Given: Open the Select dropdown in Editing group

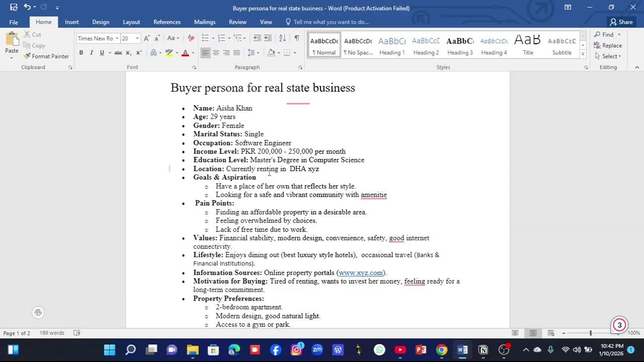Looking at the screenshot, I should click(x=608, y=56).
